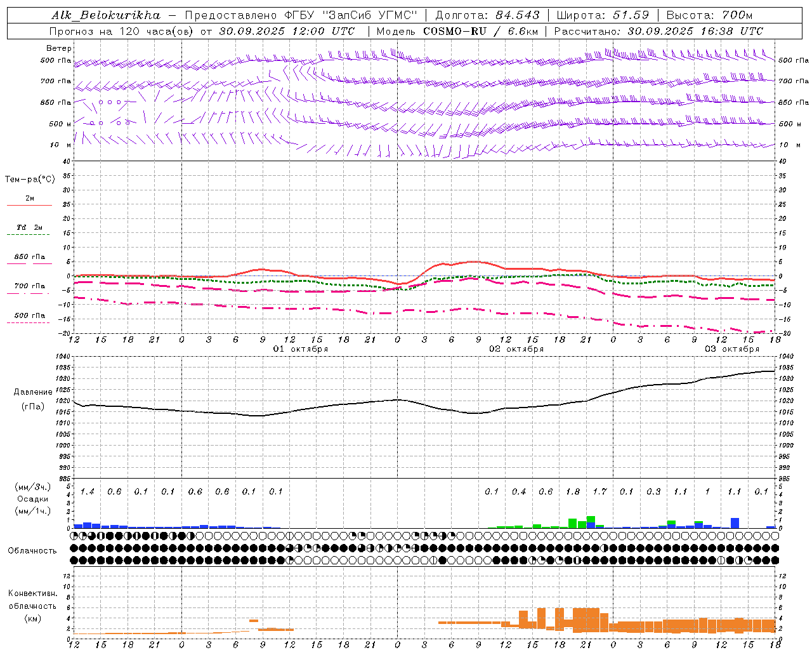Click the 2м temperature legend entry
The image size is (812, 650).
[30, 198]
